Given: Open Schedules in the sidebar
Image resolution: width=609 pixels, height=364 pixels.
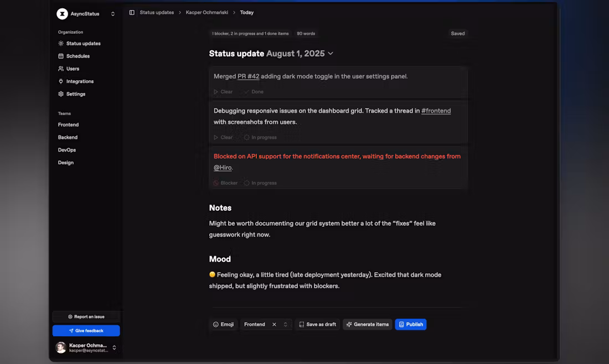Looking at the screenshot, I should [x=78, y=56].
